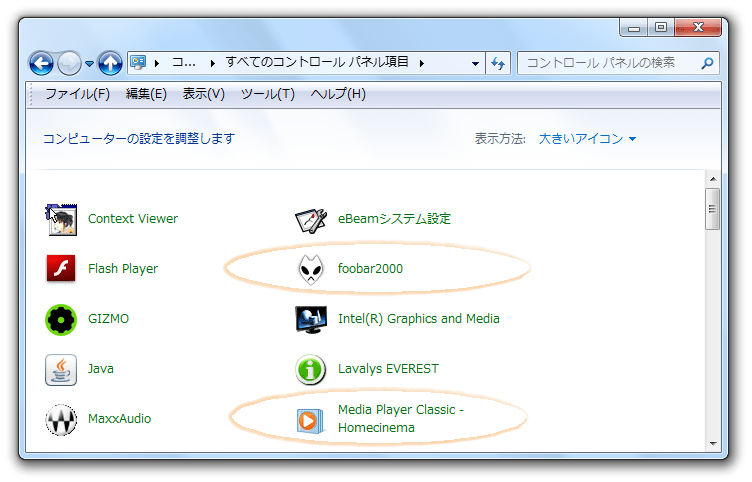This screenshot has width=752, height=482.
Task: Click the Java text label
Action: coord(101,369)
